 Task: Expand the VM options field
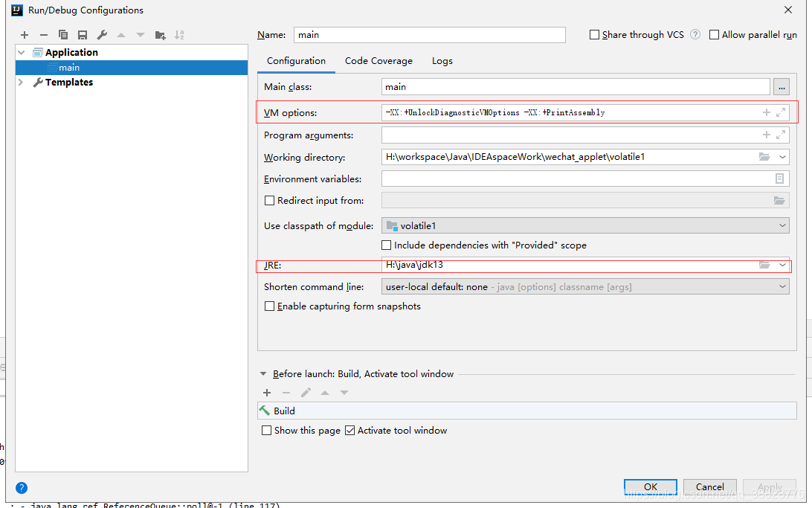(x=781, y=112)
